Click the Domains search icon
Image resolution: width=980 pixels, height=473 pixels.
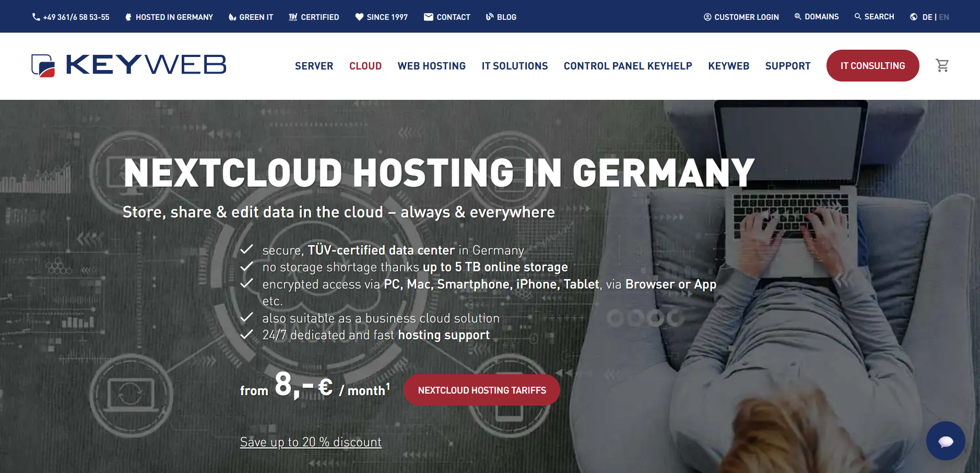[798, 17]
